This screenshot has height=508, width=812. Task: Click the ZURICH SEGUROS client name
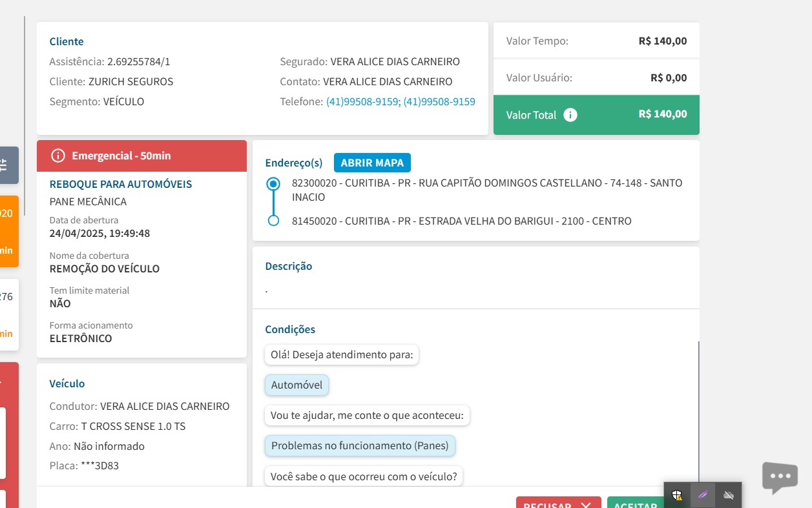(130, 82)
